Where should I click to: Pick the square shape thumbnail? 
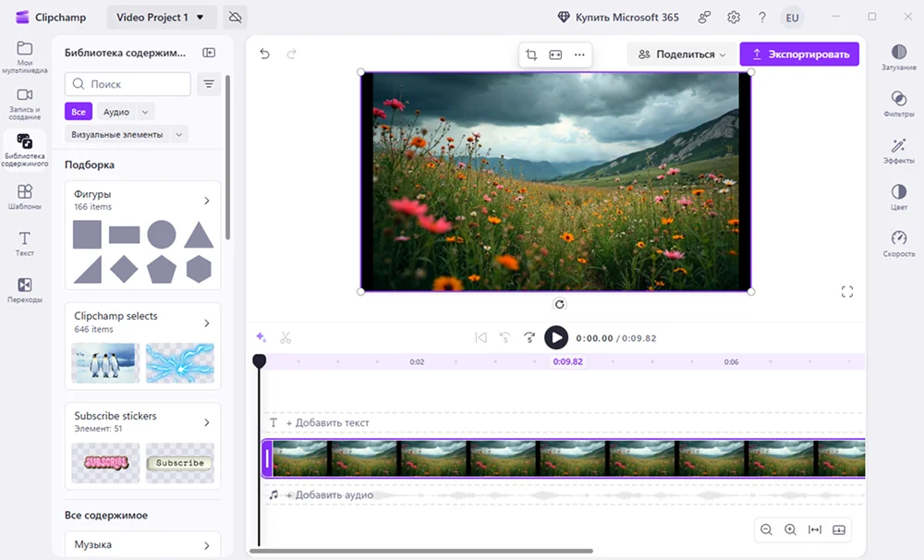tap(87, 234)
